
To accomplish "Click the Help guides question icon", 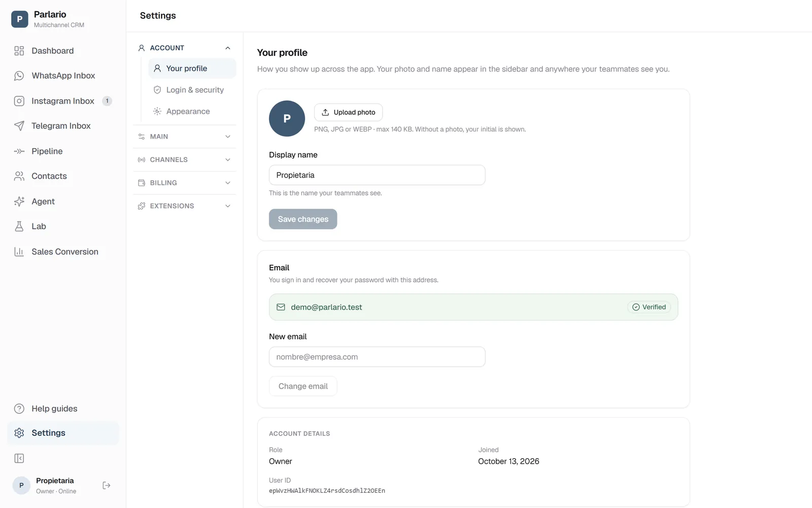I will (x=19, y=409).
